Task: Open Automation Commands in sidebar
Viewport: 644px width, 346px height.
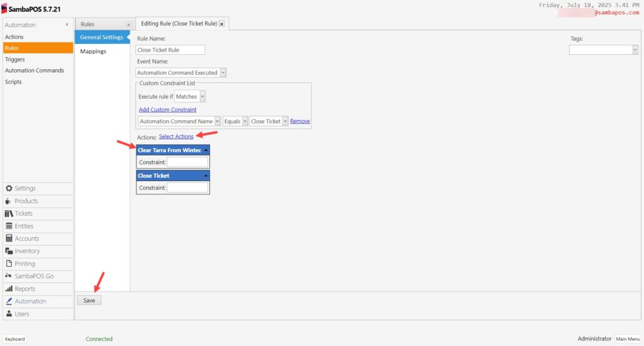Action: (38, 70)
